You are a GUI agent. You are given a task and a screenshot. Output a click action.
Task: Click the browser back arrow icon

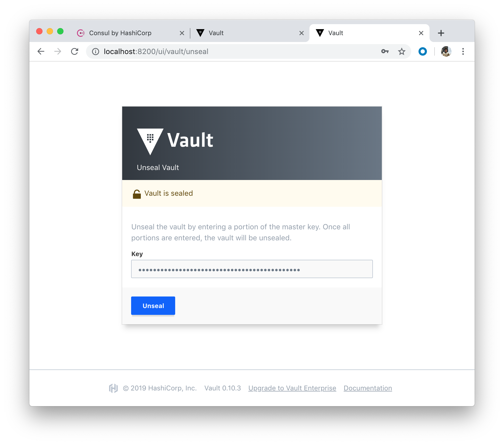pyautogui.click(x=40, y=51)
